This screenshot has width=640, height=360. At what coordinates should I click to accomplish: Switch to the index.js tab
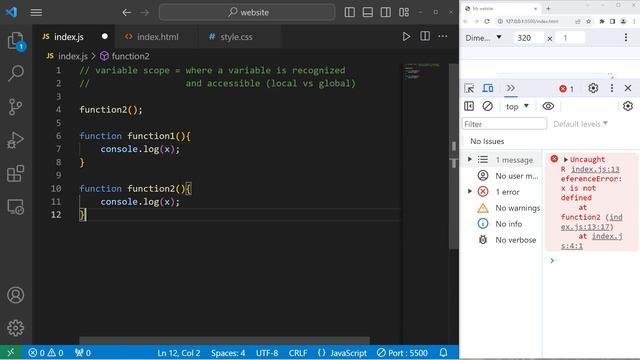coord(69,37)
